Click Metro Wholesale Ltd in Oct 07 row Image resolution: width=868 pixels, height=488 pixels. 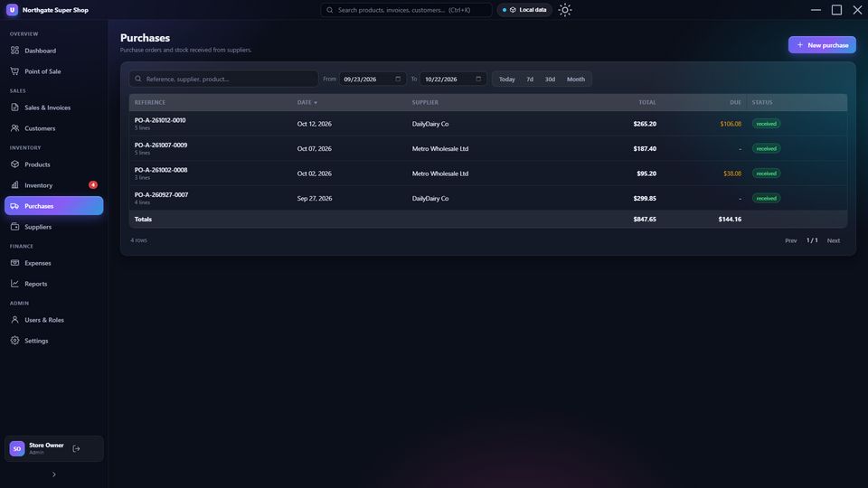coord(440,149)
